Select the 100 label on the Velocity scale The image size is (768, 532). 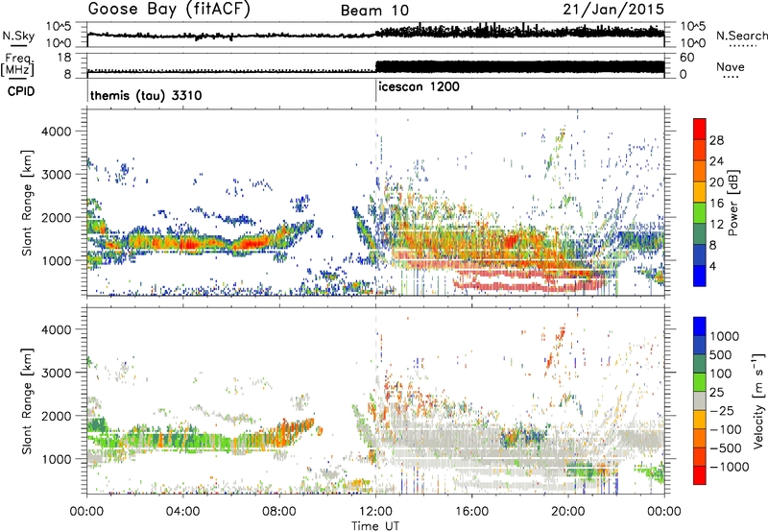tap(721, 374)
